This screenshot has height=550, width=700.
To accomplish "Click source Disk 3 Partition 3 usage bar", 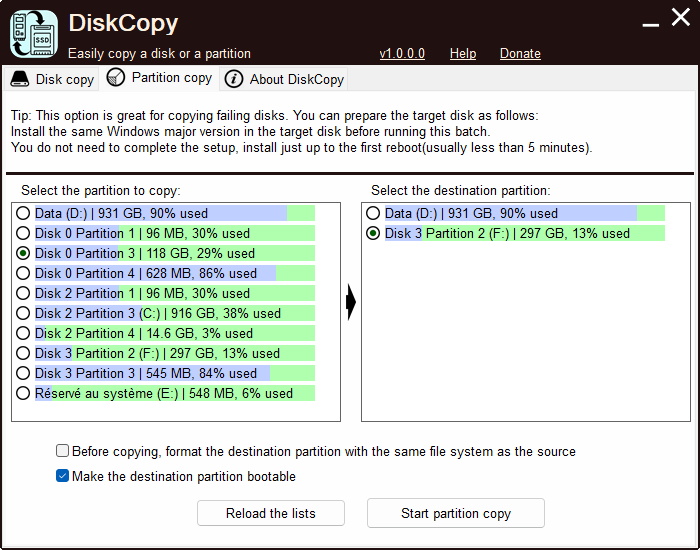I will pyautogui.click(x=175, y=373).
